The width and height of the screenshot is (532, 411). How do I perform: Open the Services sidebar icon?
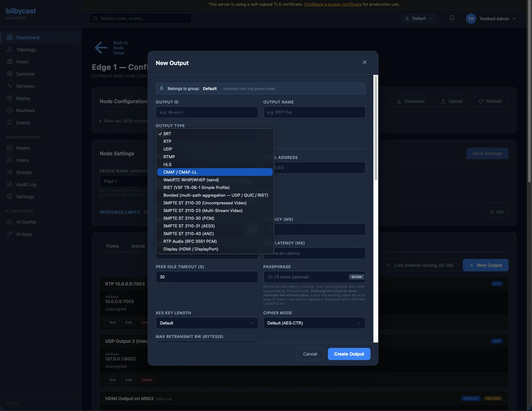coord(10,86)
